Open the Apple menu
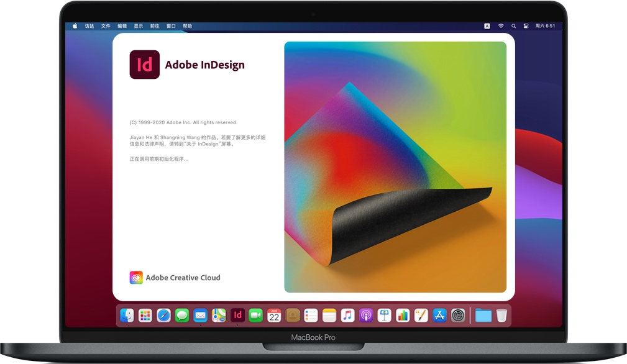Screen dimensions: 627x364 [75, 26]
